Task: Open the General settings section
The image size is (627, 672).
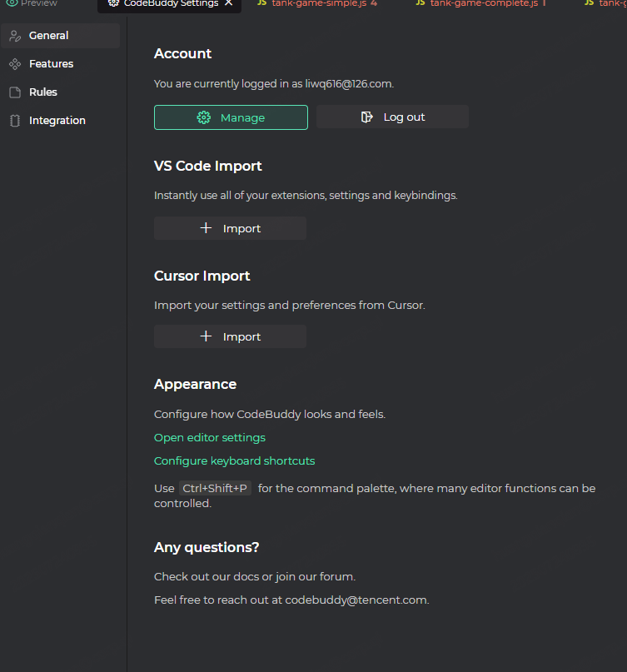Action: coord(61,36)
